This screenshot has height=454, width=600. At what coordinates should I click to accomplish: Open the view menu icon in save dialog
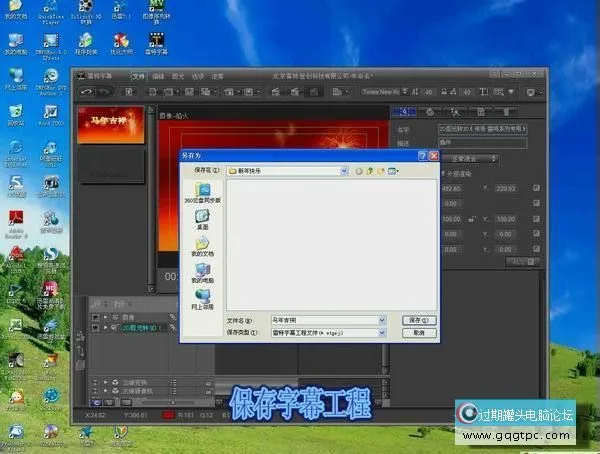[393, 171]
